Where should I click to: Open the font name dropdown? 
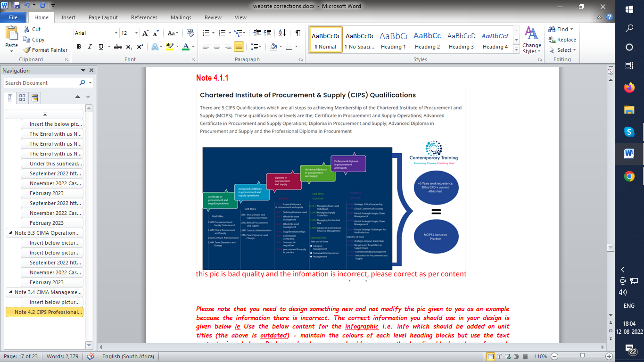[x=116, y=33]
